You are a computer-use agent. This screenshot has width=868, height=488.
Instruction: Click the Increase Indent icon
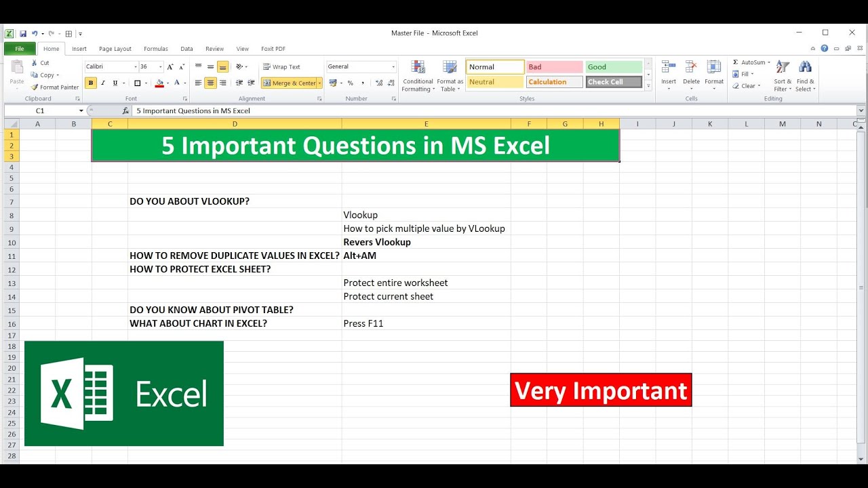[x=250, y=83]
